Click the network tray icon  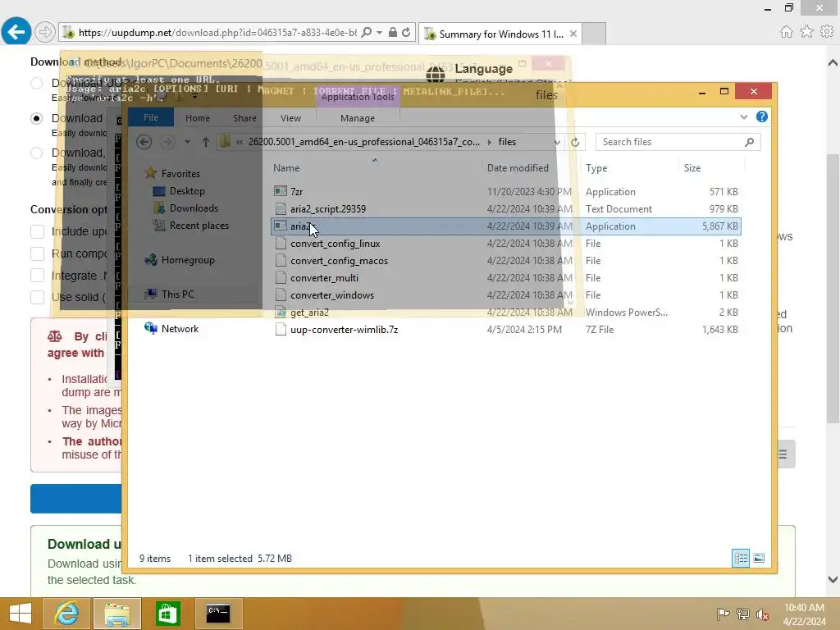click(742, 614)
